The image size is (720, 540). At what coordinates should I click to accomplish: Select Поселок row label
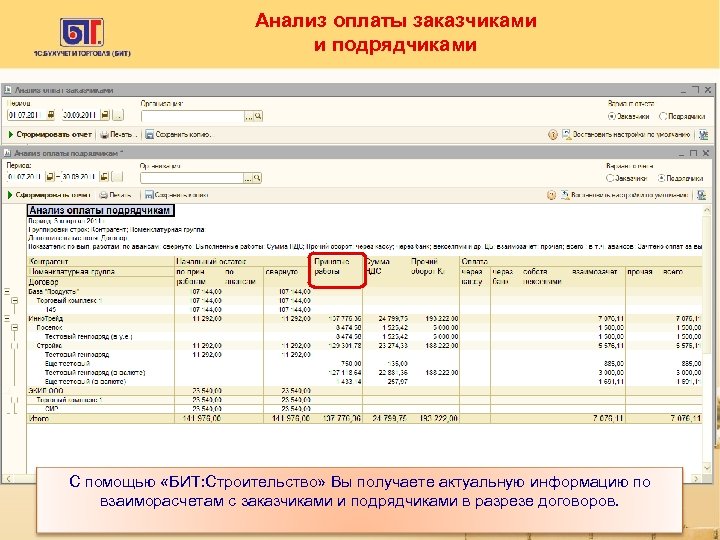(x=49, y=327)
